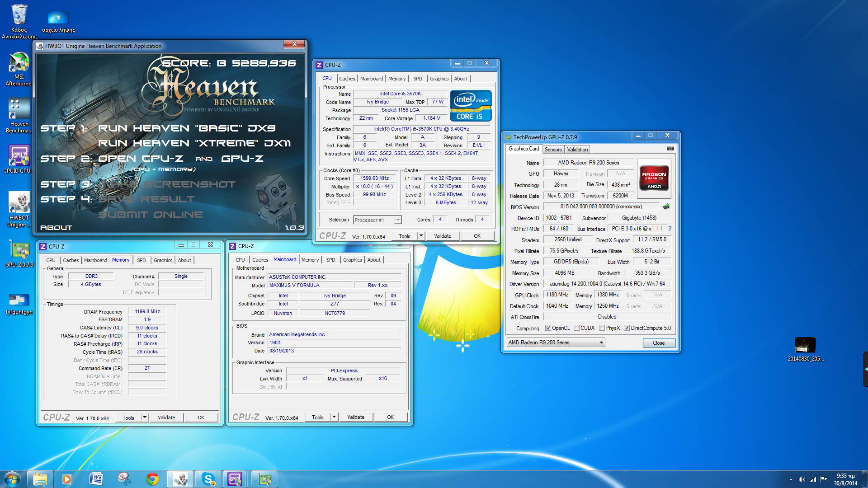868x488 pixels.
Task: Open the Graphics tab in CPU-Z CPU window
Action: point(439,79)
